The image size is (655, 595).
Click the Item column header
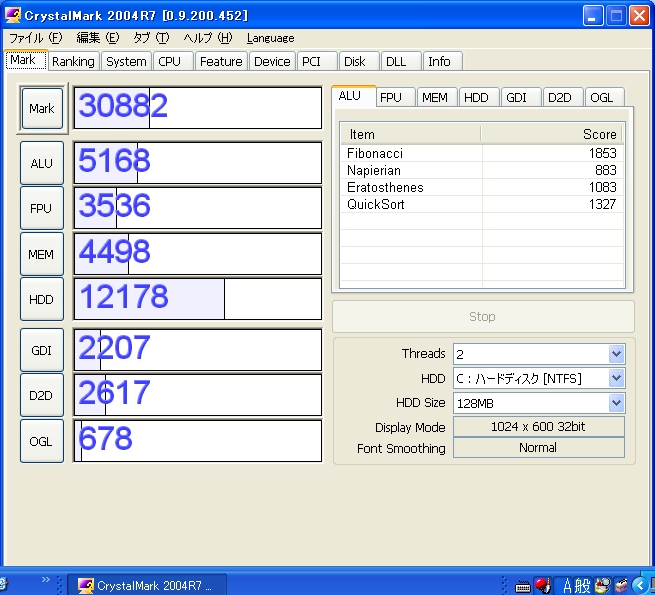click(411, 134)
